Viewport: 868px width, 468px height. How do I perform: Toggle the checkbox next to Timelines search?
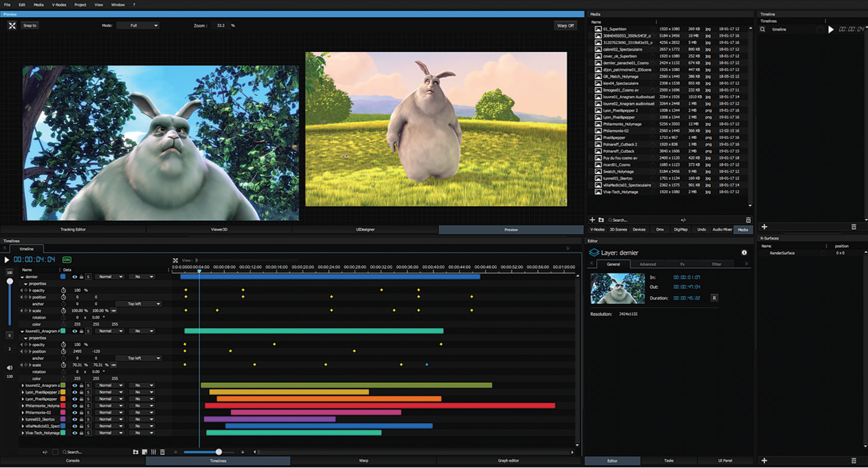(x=55, y=452)
